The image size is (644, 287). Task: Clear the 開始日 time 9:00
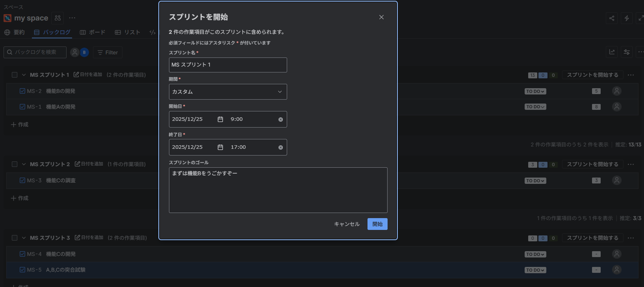pos(280,119)
